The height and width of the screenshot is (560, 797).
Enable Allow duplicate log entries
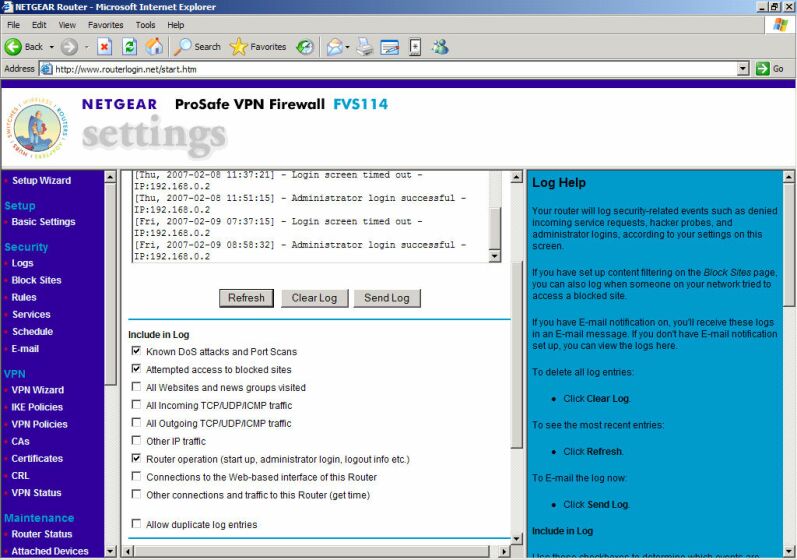click(136, 523)
